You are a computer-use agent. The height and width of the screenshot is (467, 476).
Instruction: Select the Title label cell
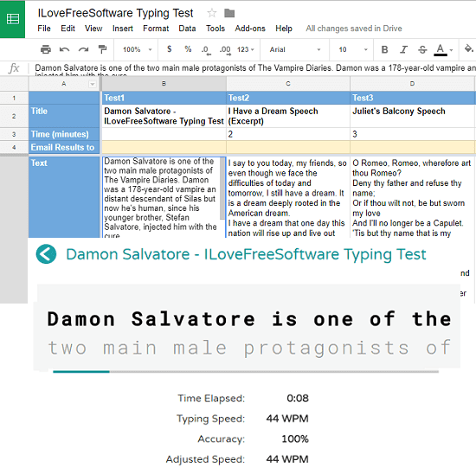(64, 116)
